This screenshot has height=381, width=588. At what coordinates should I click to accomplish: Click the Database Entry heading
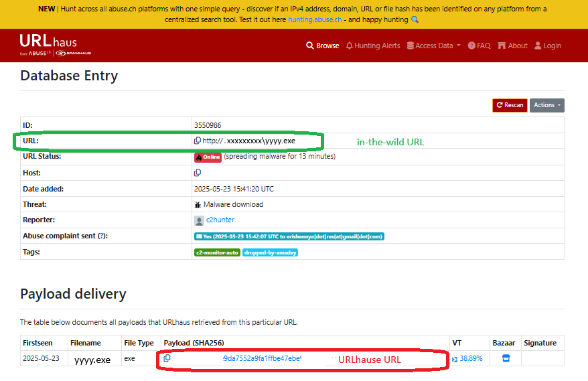coord(69,76)
